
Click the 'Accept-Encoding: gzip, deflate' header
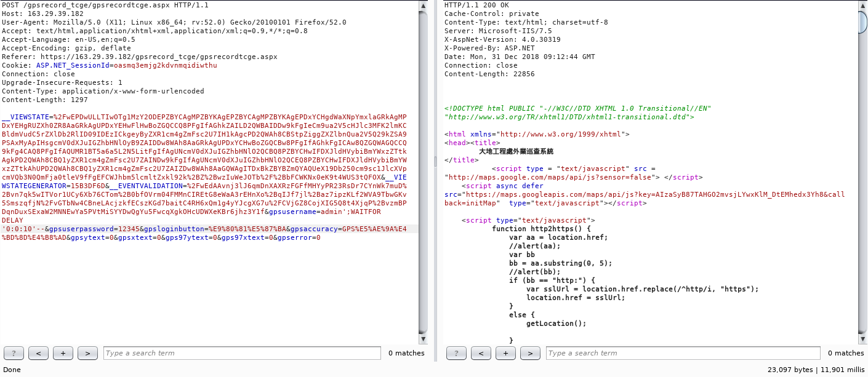coord(66,48)
